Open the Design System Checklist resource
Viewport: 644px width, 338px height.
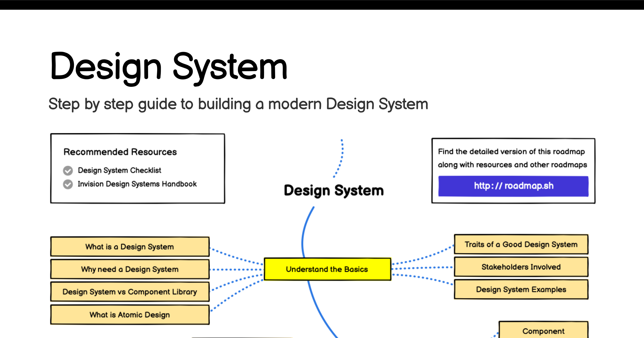pos(120,170)
